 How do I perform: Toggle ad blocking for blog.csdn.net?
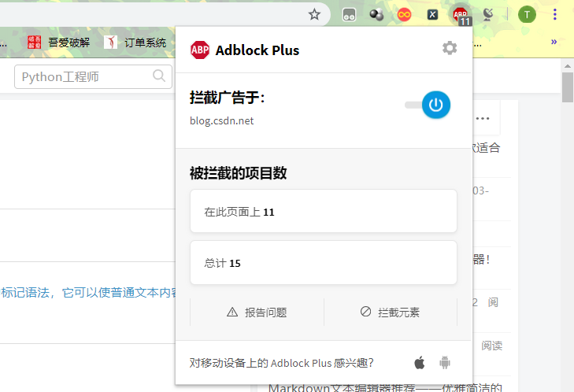click(x=428, y=105)
